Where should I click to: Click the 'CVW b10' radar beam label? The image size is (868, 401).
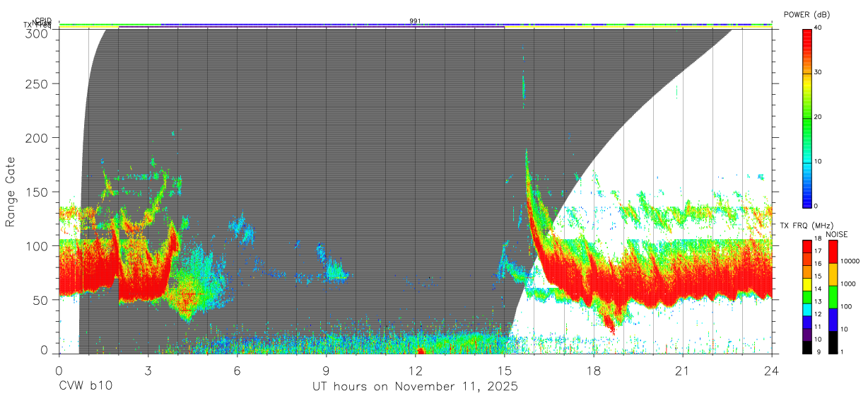(x=85, y=387)
